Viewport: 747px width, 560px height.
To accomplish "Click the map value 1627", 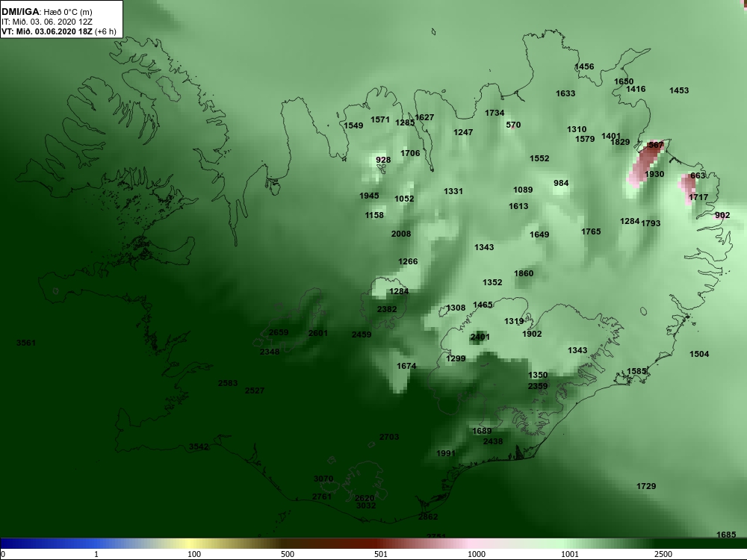I will point(424,118).
